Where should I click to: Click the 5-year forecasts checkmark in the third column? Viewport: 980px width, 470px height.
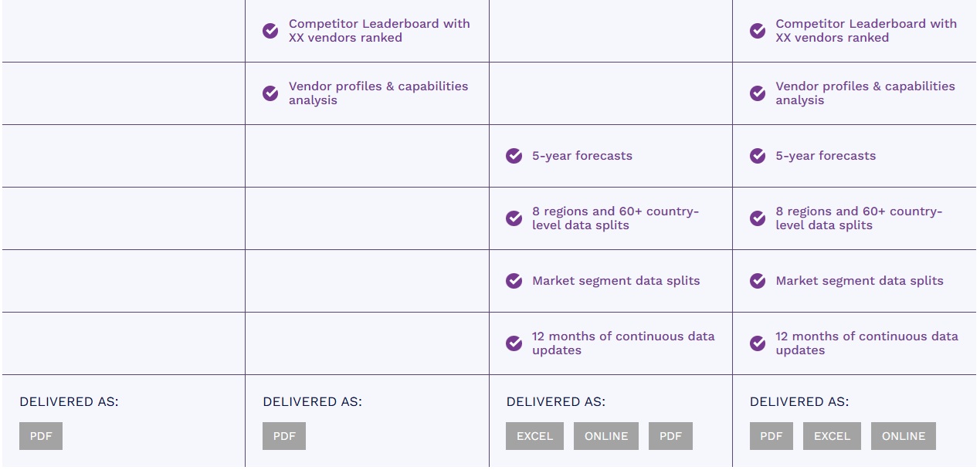pos(514,156)
